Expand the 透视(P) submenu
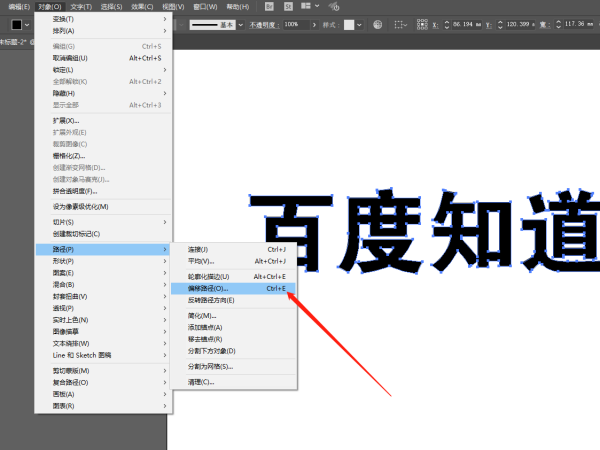The height and width of the screenshot is (450, 600). (x=103, y=308)
